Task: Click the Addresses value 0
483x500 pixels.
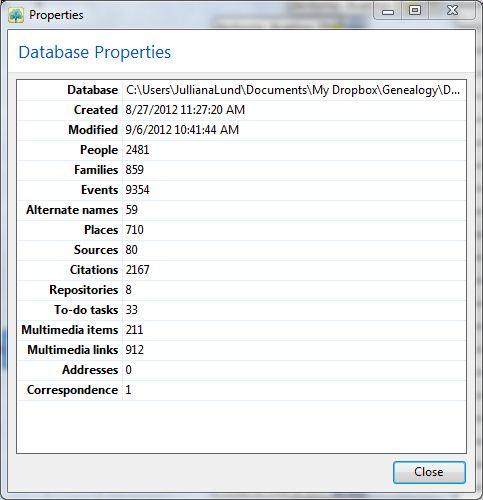Action: pyautogui.click(x=129, y=370)
